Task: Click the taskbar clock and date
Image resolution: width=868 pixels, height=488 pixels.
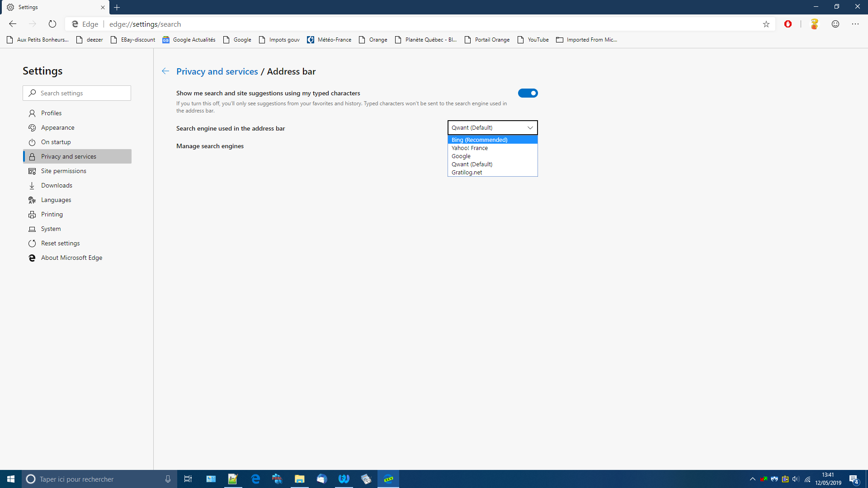Action: click(828, 479)
